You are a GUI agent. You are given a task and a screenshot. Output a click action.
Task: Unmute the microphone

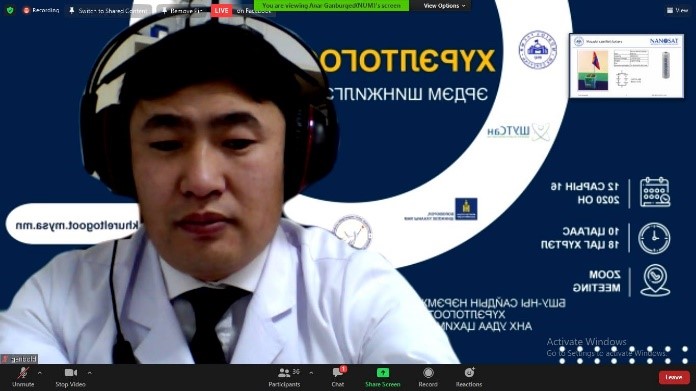(23, 377)
